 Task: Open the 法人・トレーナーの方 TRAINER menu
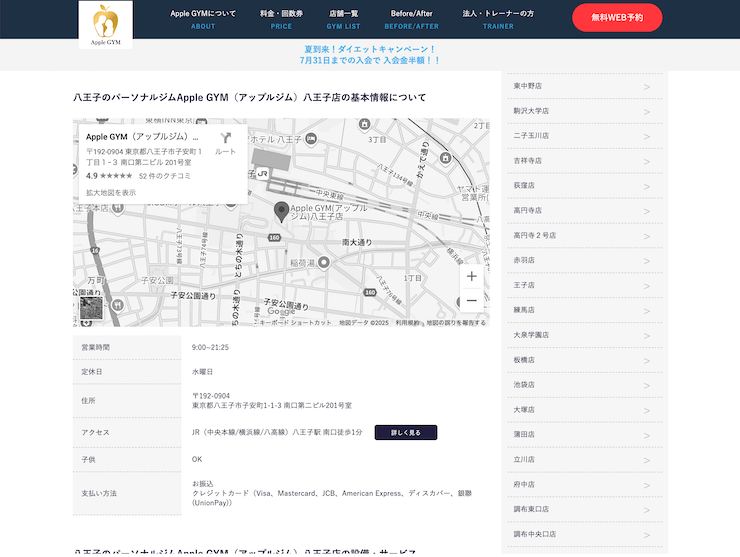498,19
